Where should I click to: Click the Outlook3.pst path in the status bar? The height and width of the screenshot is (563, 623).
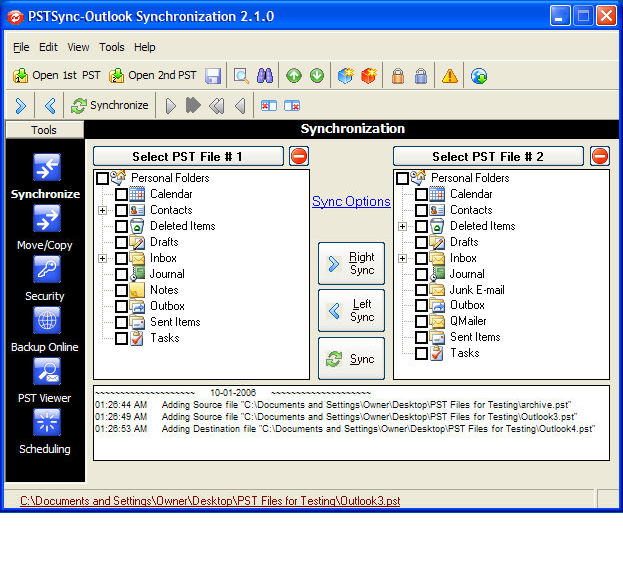[x=210, y=500]
